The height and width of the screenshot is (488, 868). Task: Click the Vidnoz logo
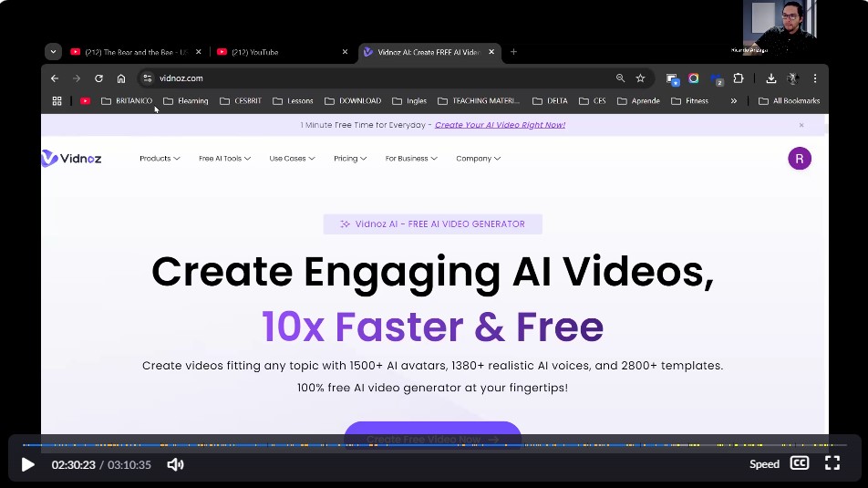(x=72, y=159)
